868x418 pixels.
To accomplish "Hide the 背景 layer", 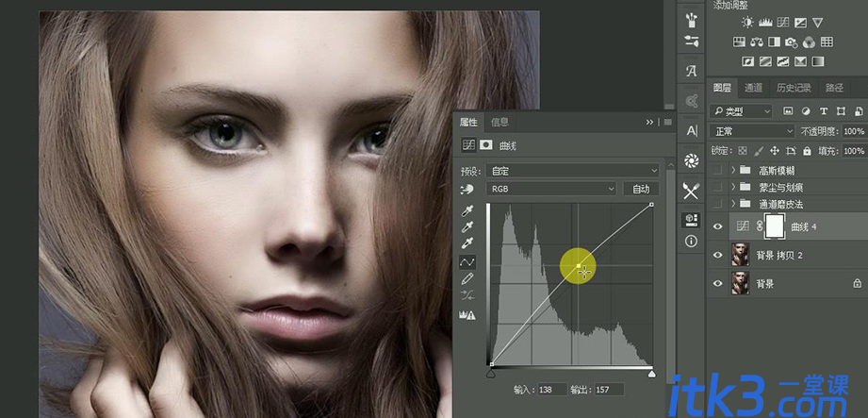I will point(718,283).
